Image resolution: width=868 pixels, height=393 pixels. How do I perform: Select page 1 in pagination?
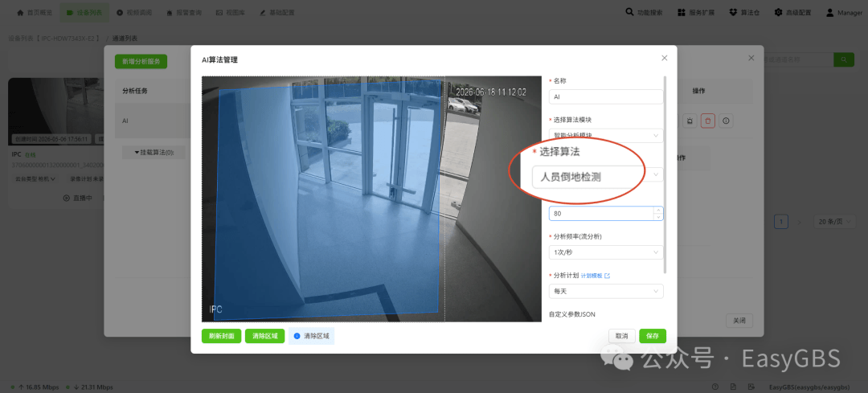point(781,221)
